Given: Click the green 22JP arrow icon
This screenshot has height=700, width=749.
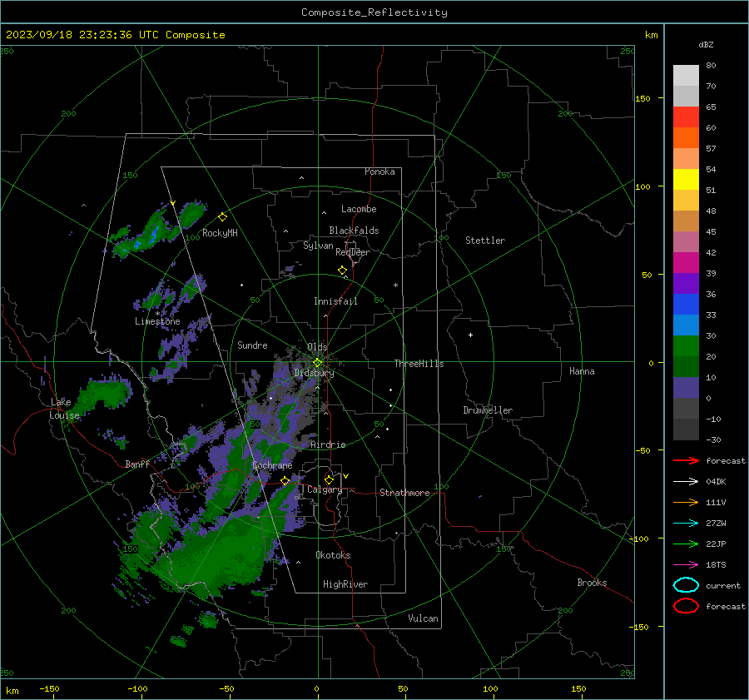Looking at the screenshot, I should point(686,544).
